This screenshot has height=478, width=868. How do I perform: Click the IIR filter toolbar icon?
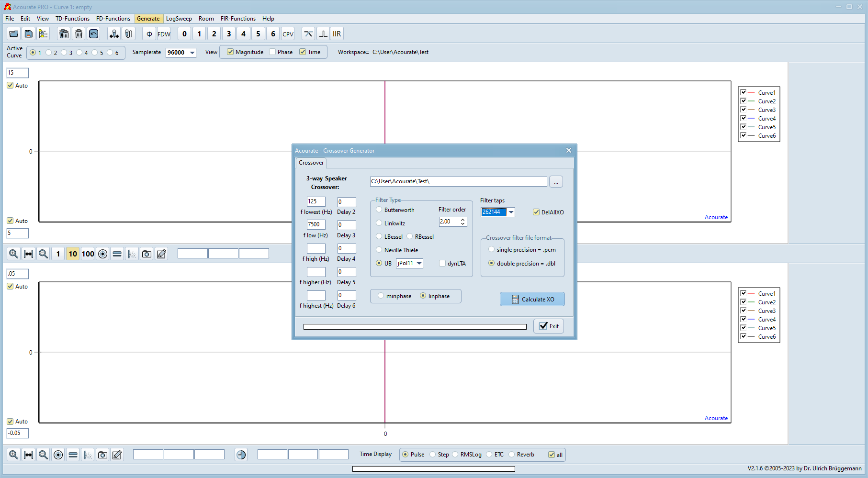pos(337,34)
